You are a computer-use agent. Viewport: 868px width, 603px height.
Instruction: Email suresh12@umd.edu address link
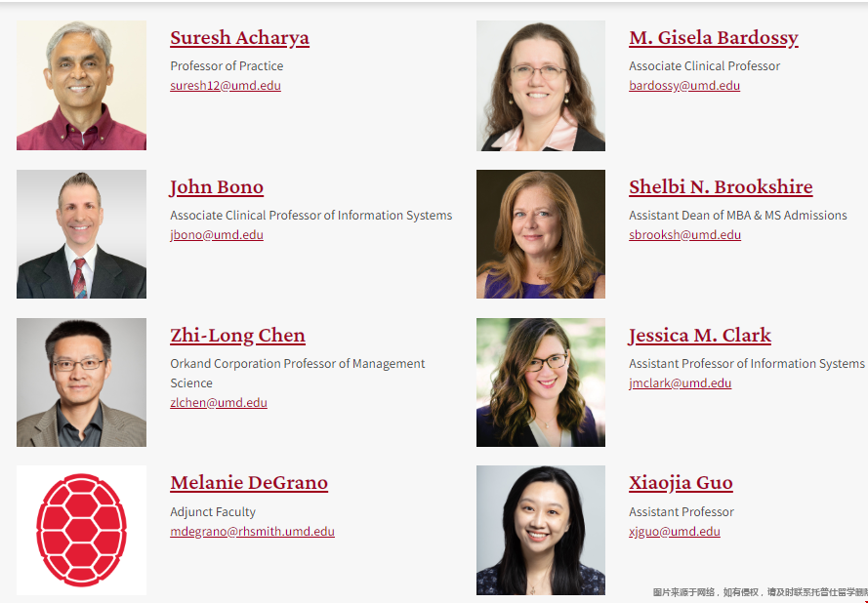(x=226, y=86)
